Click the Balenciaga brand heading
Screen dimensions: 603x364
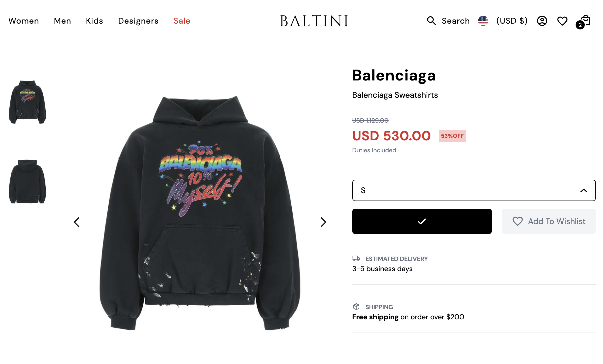(x=394, y=75)
